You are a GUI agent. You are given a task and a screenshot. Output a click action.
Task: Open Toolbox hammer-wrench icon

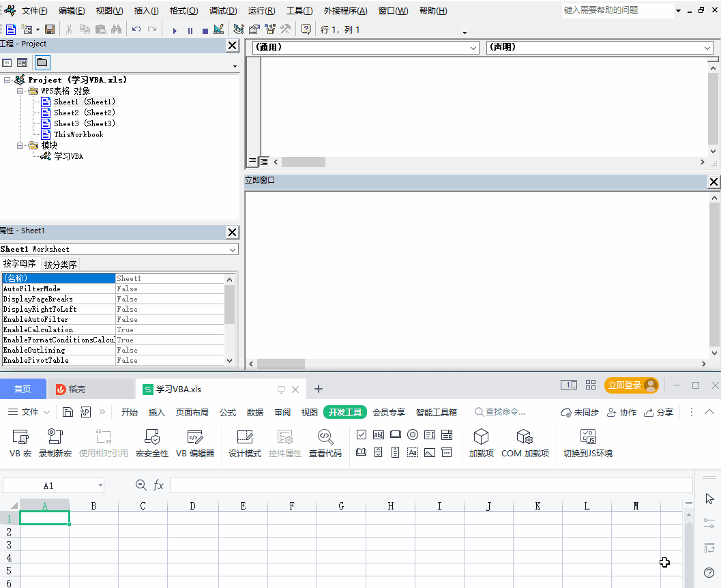[x=285, y=29]
